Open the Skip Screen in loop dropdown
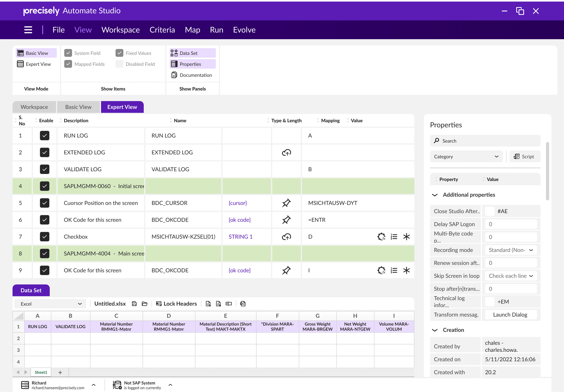The width and height of the screenshot is (564, 392). [x=511, y=276]
